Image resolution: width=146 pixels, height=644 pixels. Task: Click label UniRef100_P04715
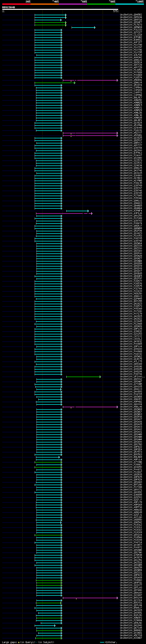[128, 394]
